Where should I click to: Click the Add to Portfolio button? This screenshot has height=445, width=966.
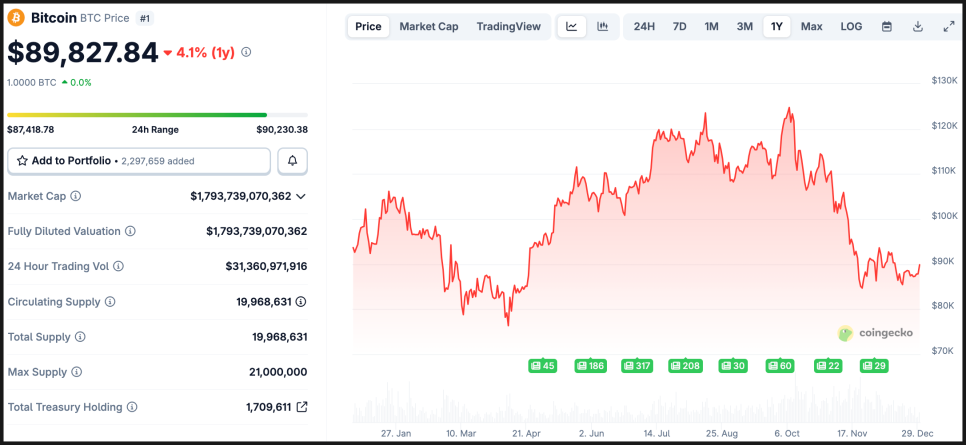pyautogui.click(x=139, y=160)
